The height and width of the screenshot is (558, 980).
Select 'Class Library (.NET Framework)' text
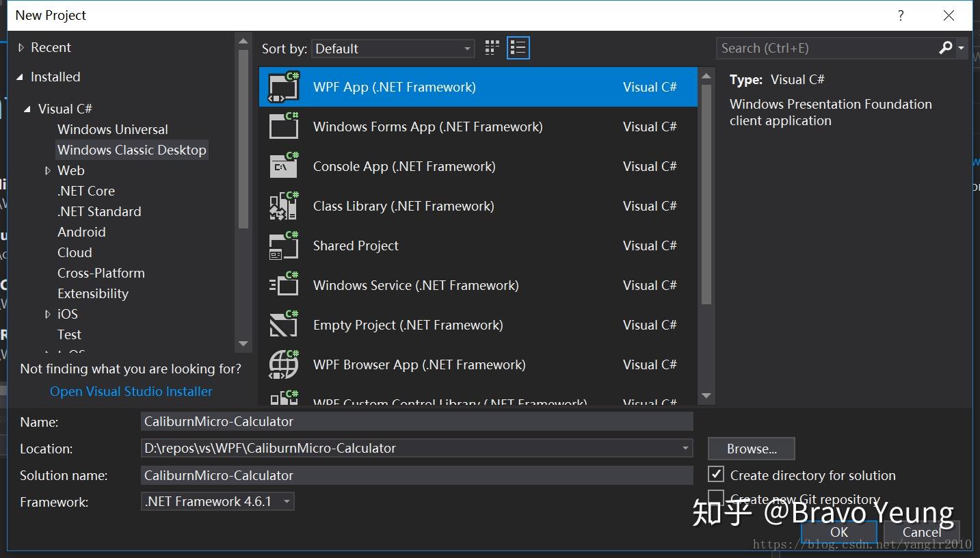pos(403,206)
